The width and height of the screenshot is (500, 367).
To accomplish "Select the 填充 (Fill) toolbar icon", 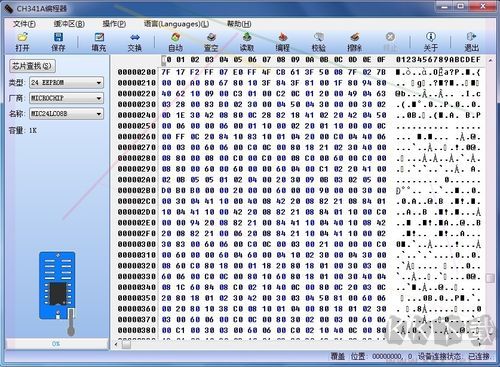I will pyautogui.click(x=99, y=42).
